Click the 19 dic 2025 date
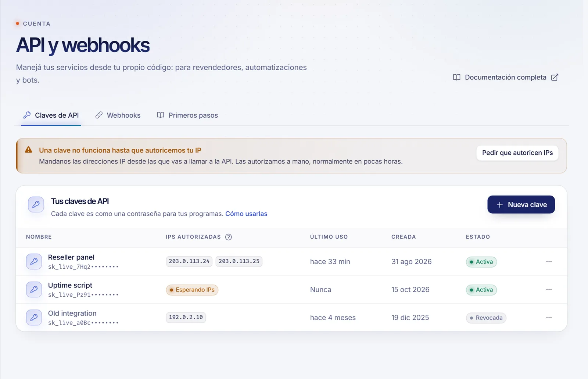The width and height of the screenshot is (588, 379). tap(410, 318)
